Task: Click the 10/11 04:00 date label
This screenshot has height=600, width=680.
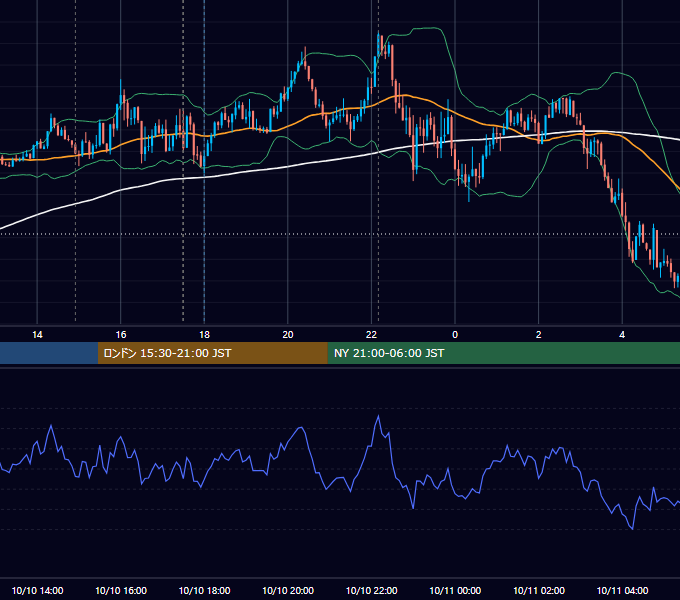Action: 622,590
